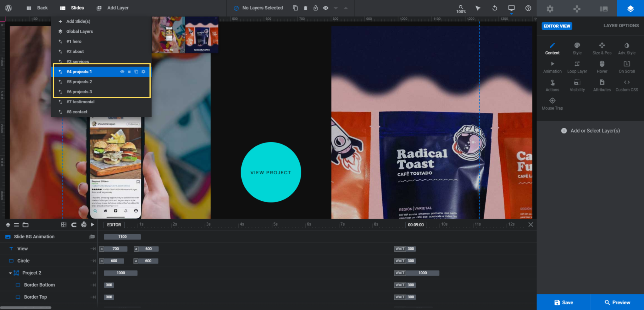Screen dimensions: 644x310
Task: Click the timeline list view icon
Action: click(16, 225)
